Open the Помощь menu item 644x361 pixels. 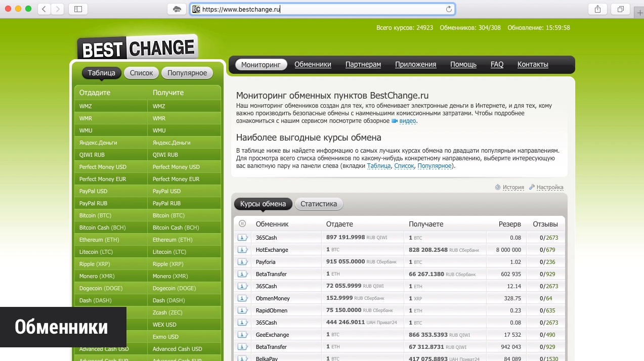tap(463, 64)
